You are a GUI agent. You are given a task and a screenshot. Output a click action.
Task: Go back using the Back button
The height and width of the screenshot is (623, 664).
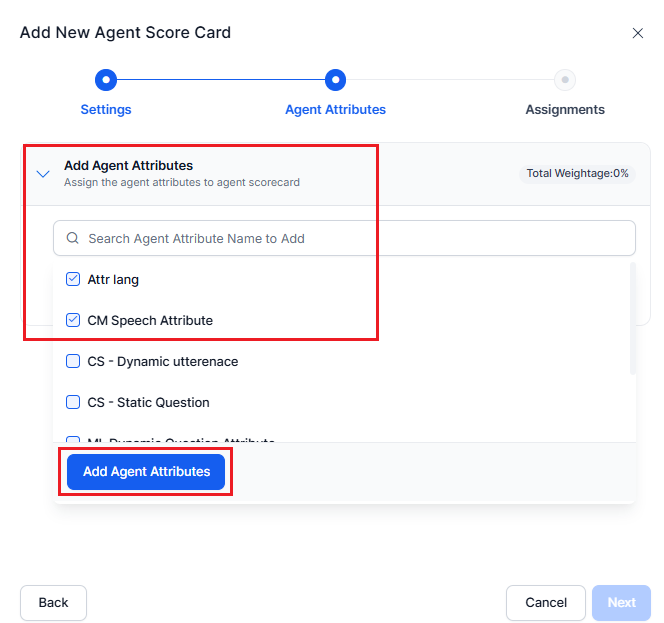pyautogui.click(x=54, y=603)
